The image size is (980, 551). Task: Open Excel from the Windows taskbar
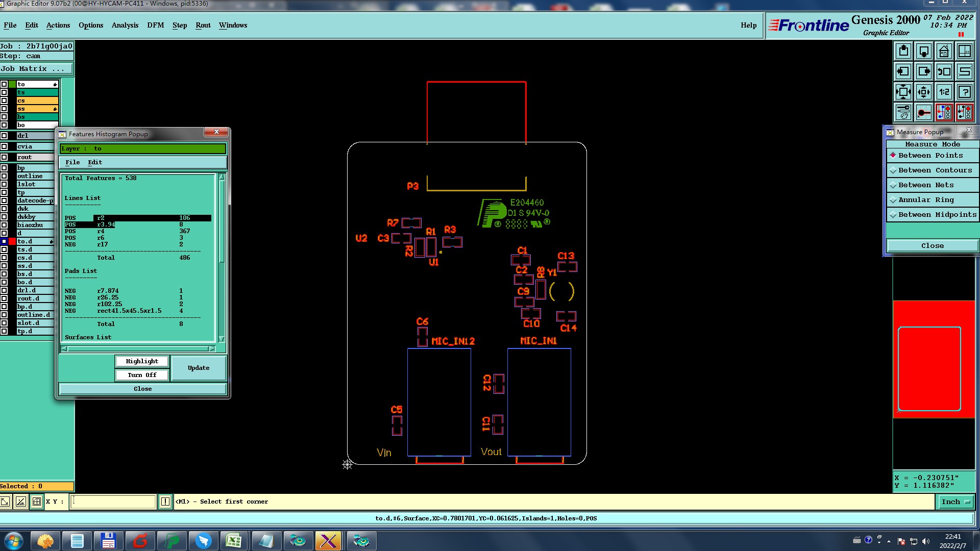(234, 541)
